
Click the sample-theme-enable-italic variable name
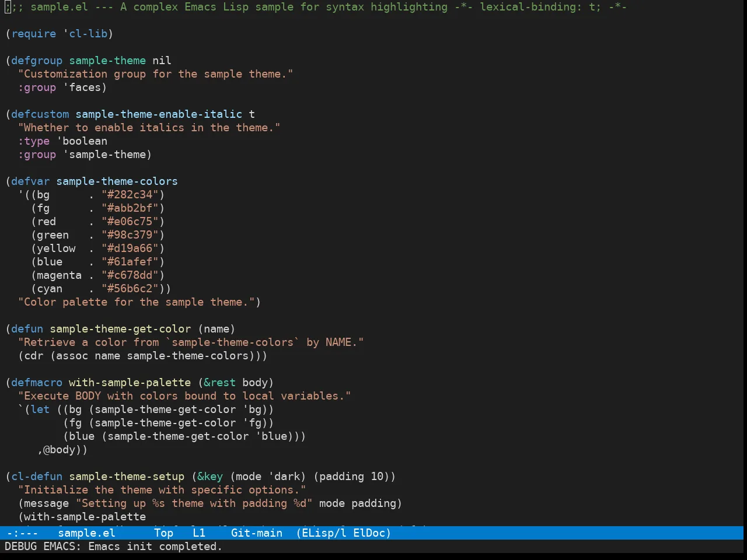pos(159,114)
